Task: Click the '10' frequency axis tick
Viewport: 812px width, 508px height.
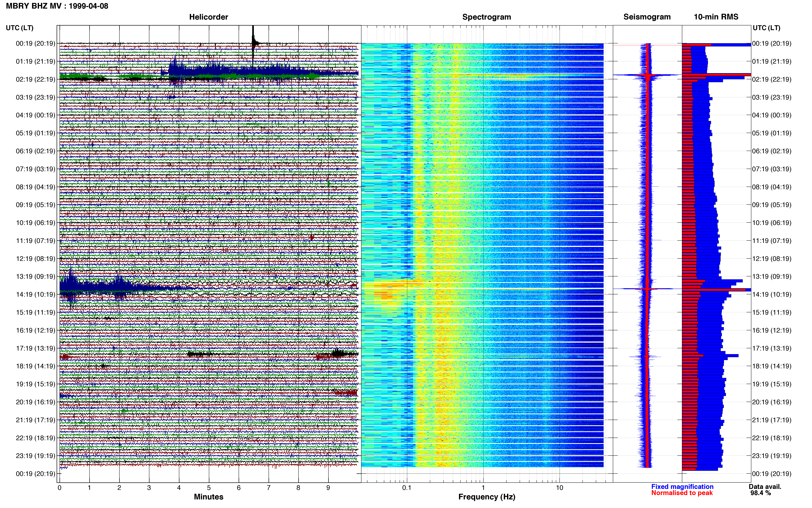Action: point(559,488)
